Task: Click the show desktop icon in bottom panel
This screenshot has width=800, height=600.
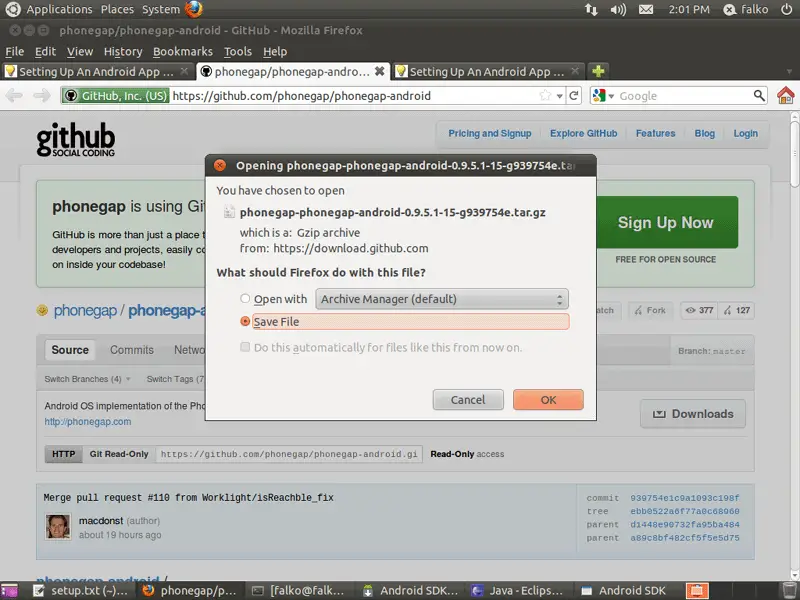Action: coord(9,591)
